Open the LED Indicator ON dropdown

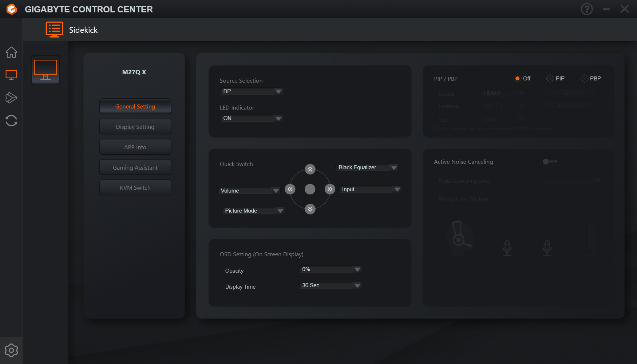pyautogui.click(x=252, y=118)
